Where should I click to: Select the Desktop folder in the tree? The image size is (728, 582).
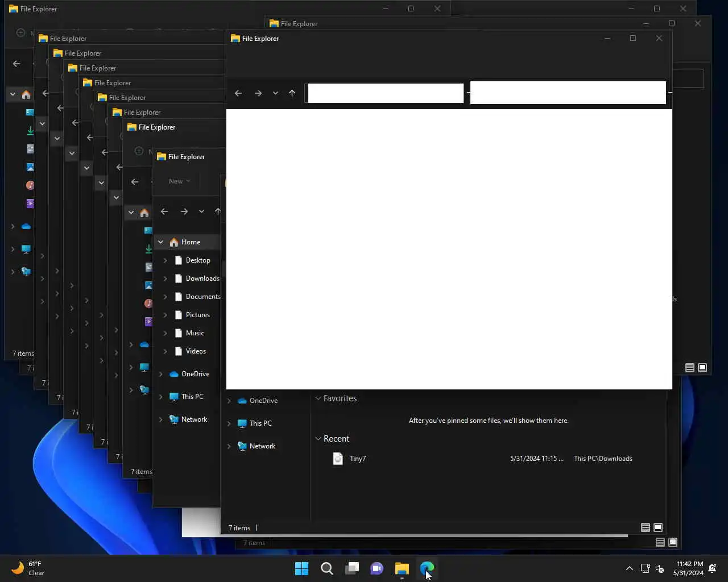(192, 260)
